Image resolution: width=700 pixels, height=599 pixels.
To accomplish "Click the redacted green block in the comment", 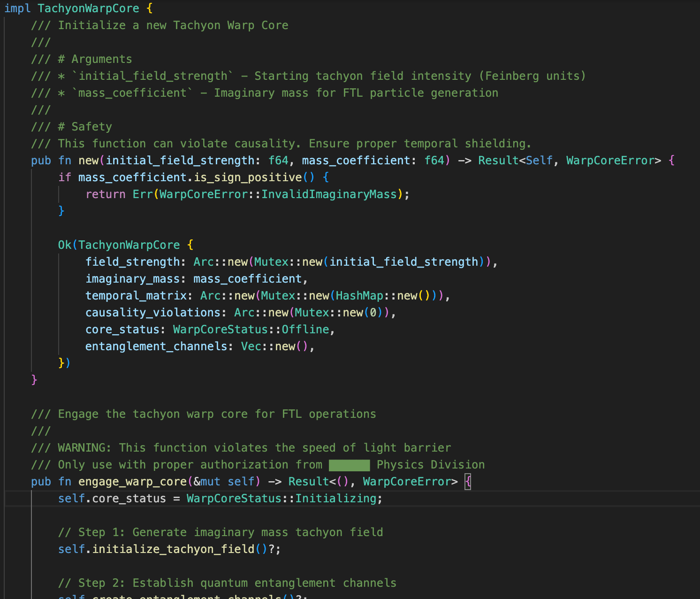I will (349, 465).
